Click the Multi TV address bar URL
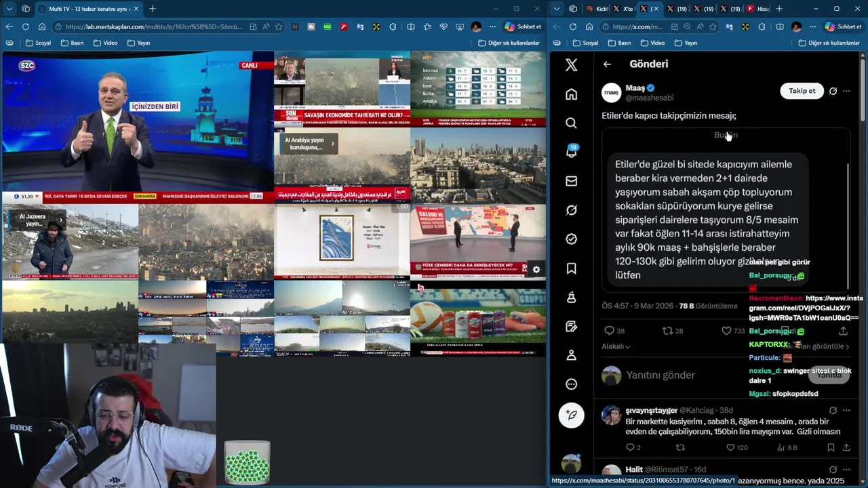Image resolution: width=868 pixels, height=488 pixels. point(153,26)
